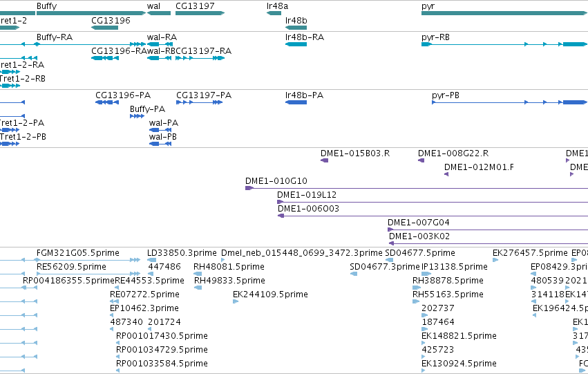Click the SD04677.5prime EST label
The image size is (588, 374).
point(420,253)
